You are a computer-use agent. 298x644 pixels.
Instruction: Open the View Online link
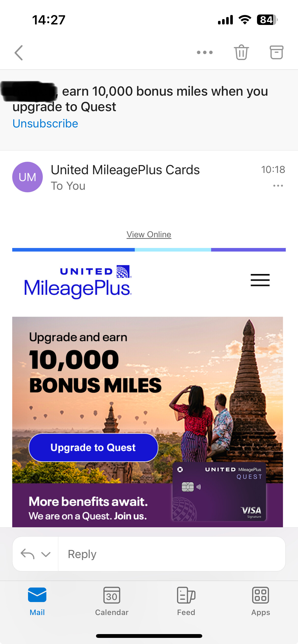point(149,235)
